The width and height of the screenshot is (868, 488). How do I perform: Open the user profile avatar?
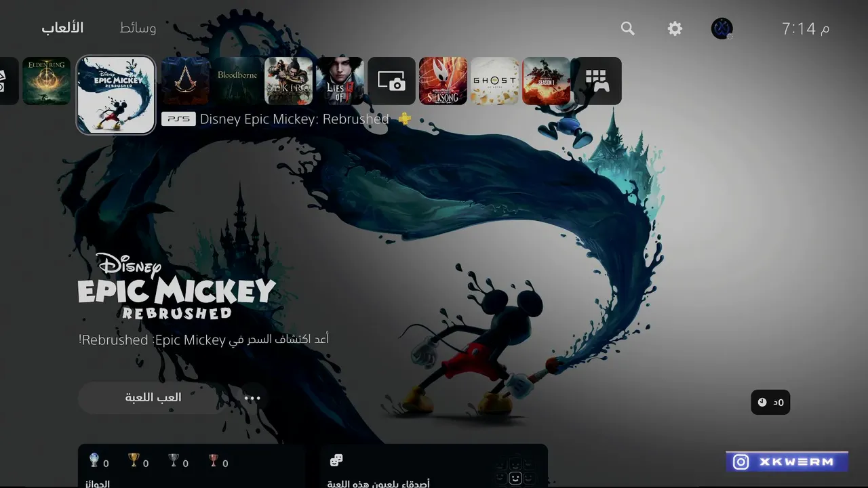coord(722,28)
